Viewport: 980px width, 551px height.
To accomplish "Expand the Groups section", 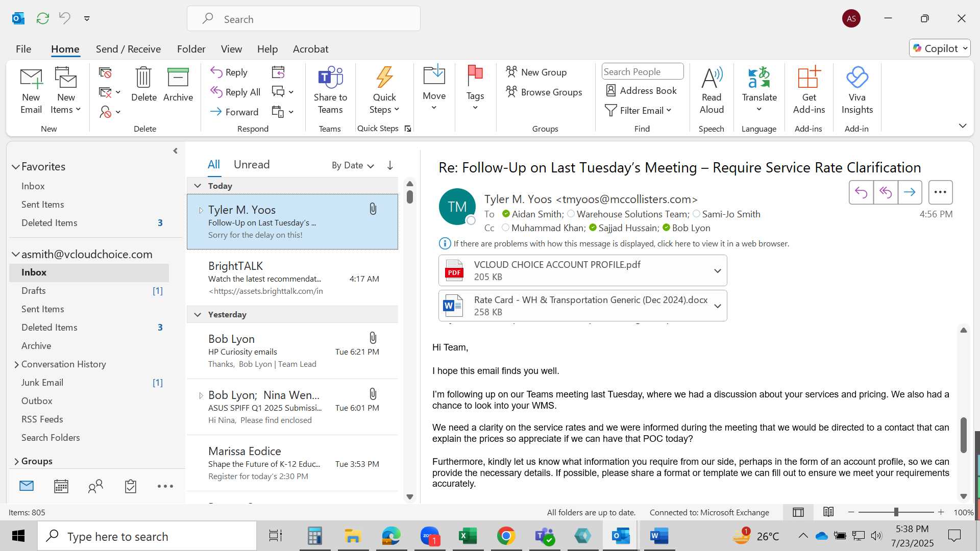I will (16, 461).
